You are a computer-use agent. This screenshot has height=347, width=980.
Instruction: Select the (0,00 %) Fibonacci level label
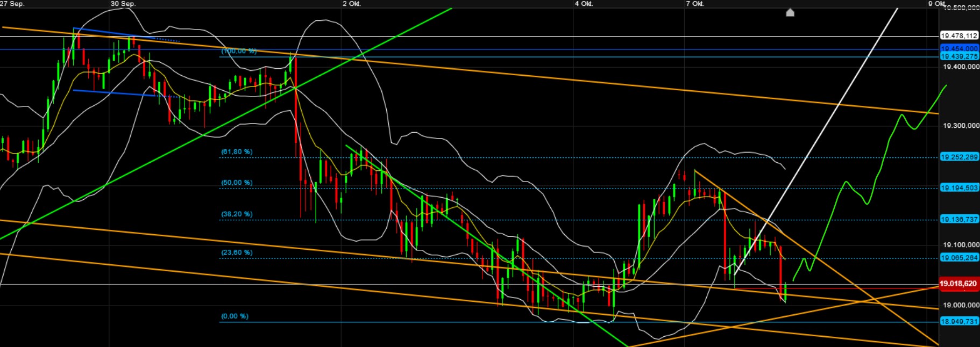point(235,316)
